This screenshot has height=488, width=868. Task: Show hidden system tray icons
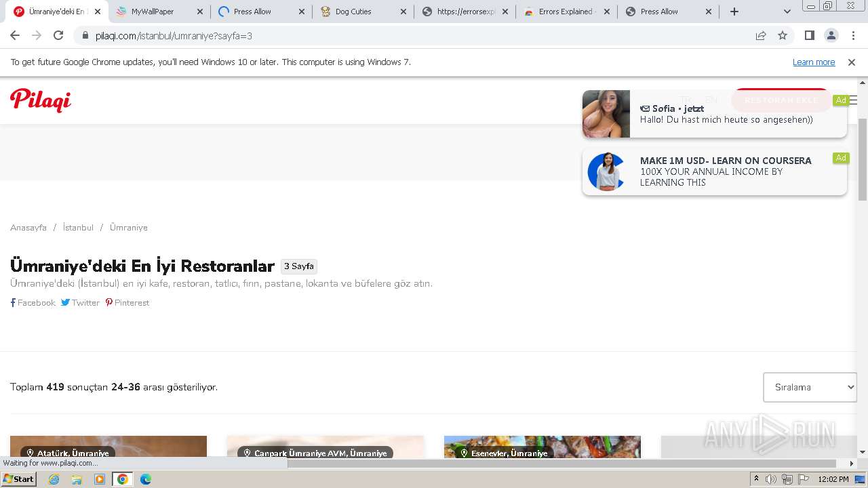756,479
